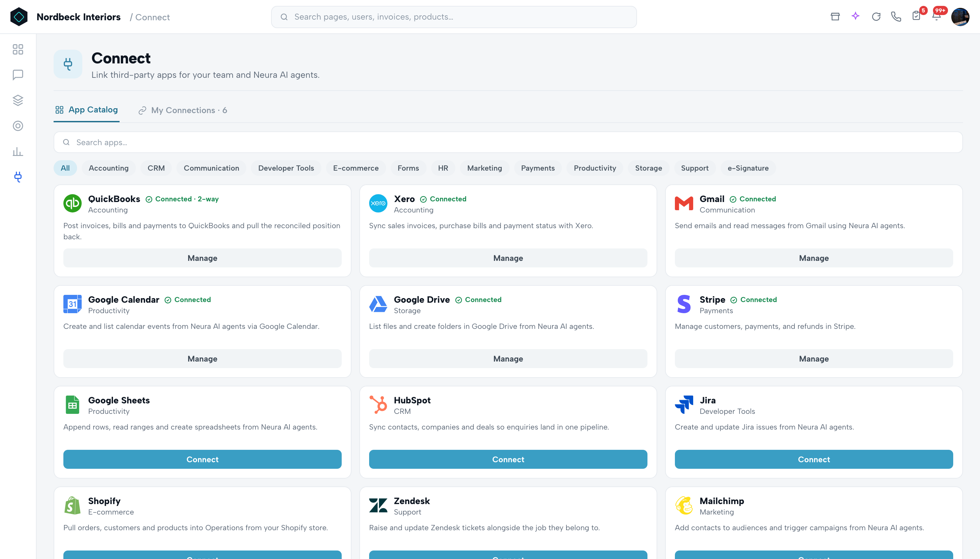
Task: Filter apps by Productivity category chip
Action: 595,168
